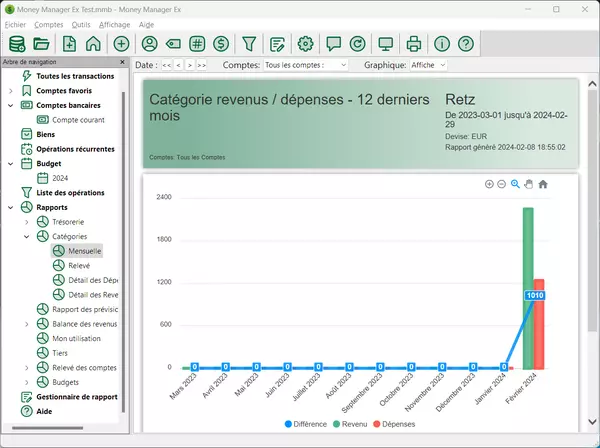This screenshot has height=448, width=600.
Task: Click the home page toolbar icon
Action: click(x=93, y=43)
